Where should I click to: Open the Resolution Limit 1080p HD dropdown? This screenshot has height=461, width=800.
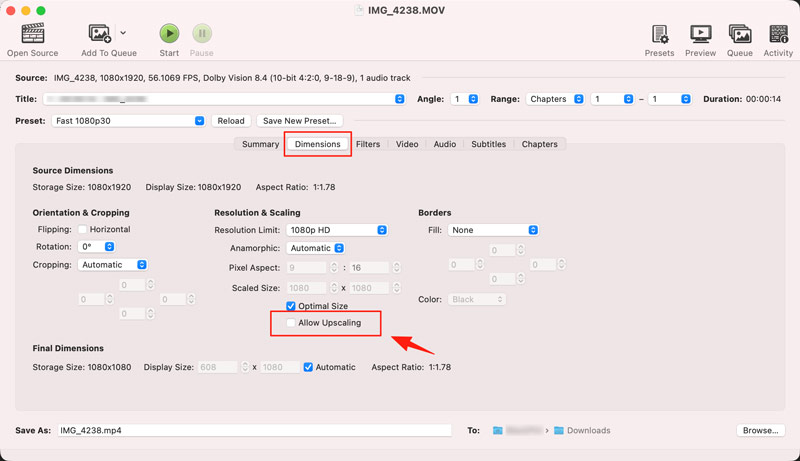point(337,230)
